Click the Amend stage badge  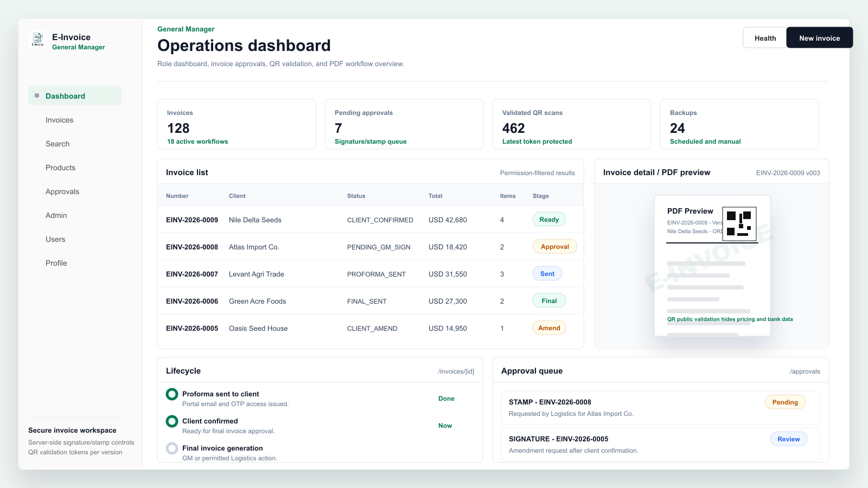pos(549,328)
